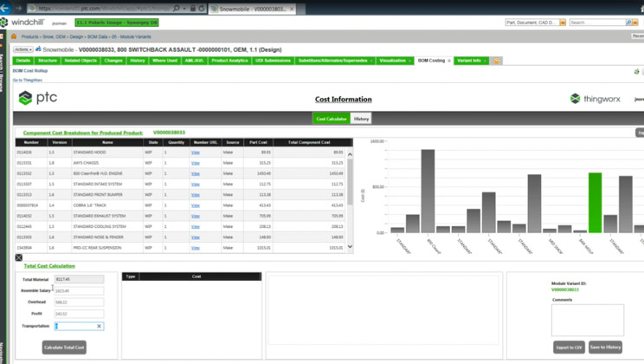The height and width of the screenshot is (364, 644).
Task: Close the BOM Costing tab via its x
Action: 449,61
